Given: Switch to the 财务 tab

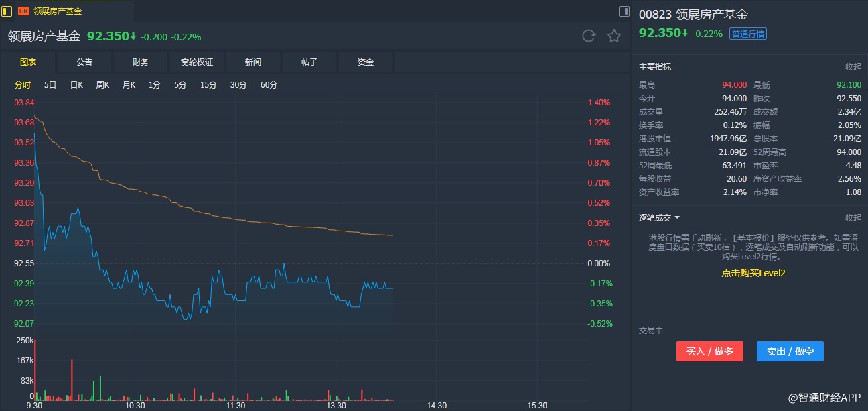Looking at the screenshot, I should pos(141,62).
